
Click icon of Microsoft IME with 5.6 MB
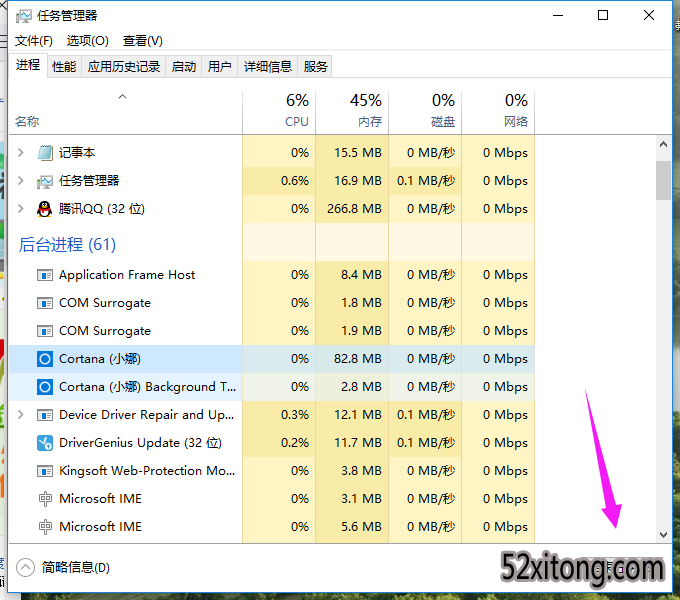click(45, 527)
